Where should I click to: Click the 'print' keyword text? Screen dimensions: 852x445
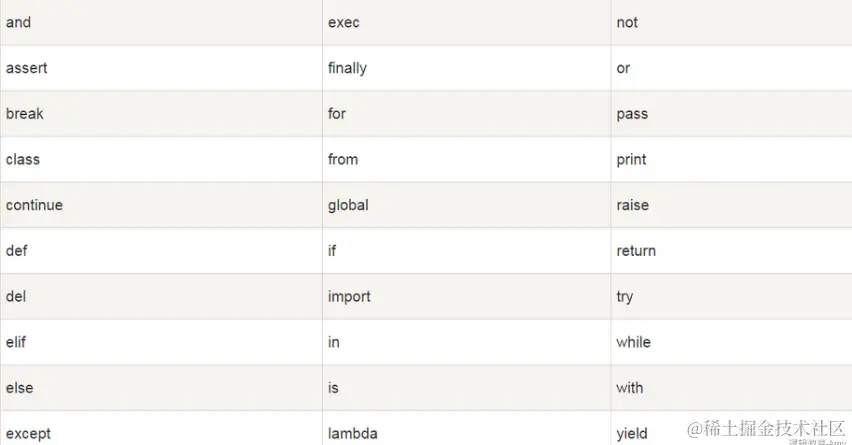click(x=631, y=159)
